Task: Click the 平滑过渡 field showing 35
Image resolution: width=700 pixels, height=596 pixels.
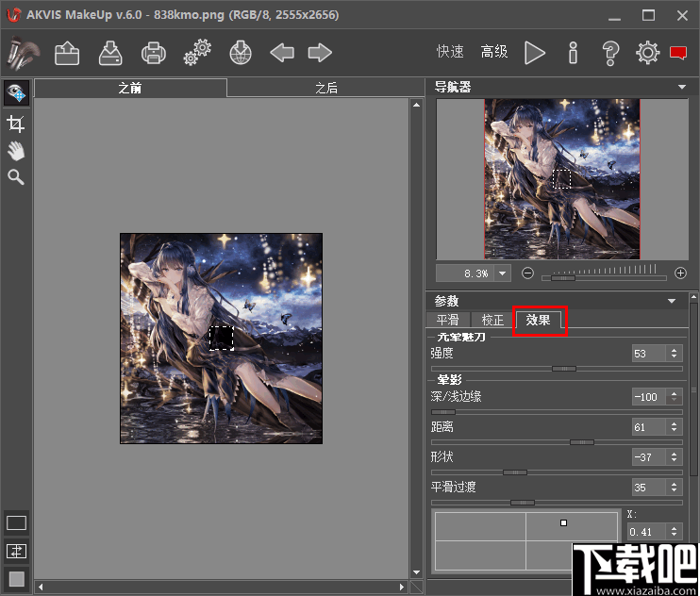Action: point(649,488)
